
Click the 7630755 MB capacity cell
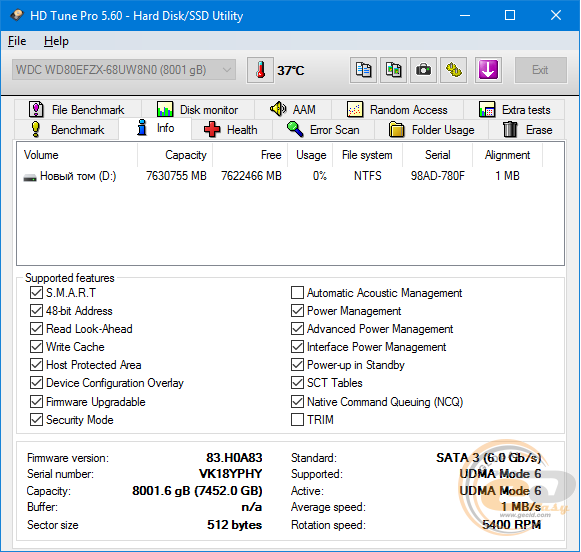tap(176, 176)
